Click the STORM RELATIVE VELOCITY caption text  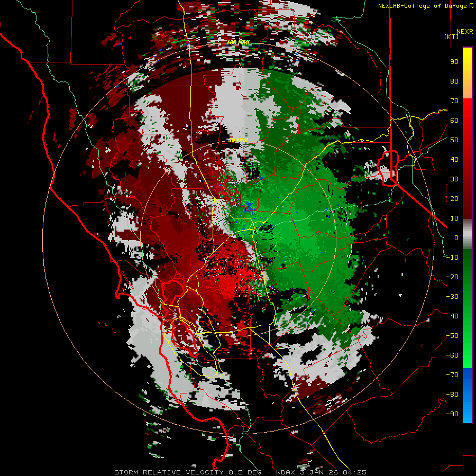(169, 472)
